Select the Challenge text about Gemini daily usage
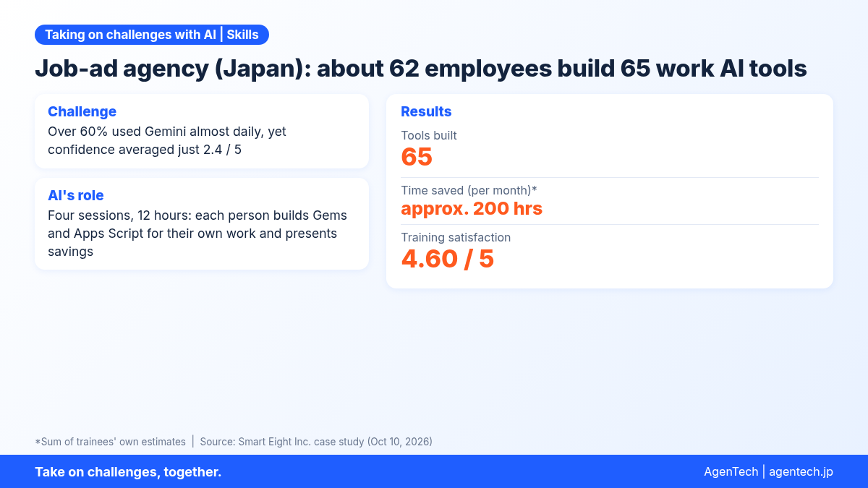The width and height of the screenshot is (868, 488). pos(167,140)
